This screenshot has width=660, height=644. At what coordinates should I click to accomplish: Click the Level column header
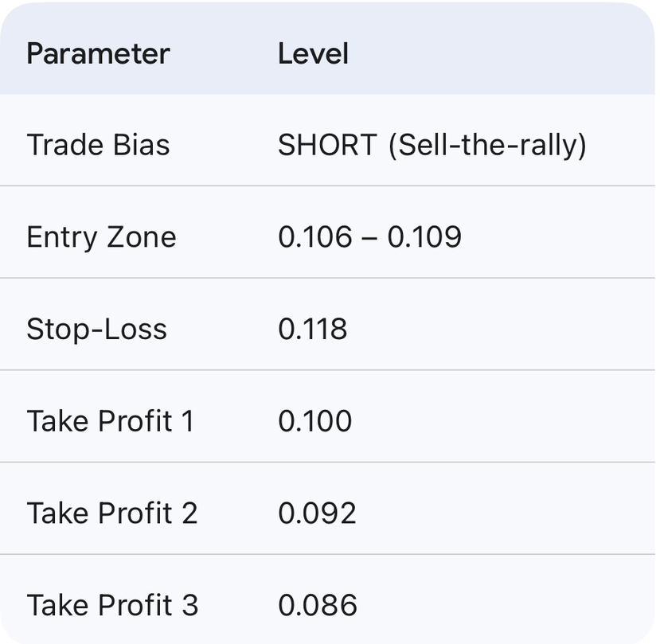tap(313, 54)
